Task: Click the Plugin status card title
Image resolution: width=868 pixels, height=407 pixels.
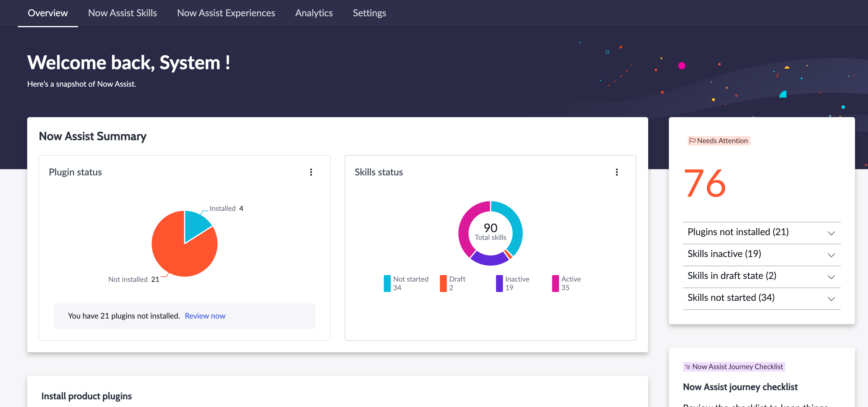Action: (75, 172)
